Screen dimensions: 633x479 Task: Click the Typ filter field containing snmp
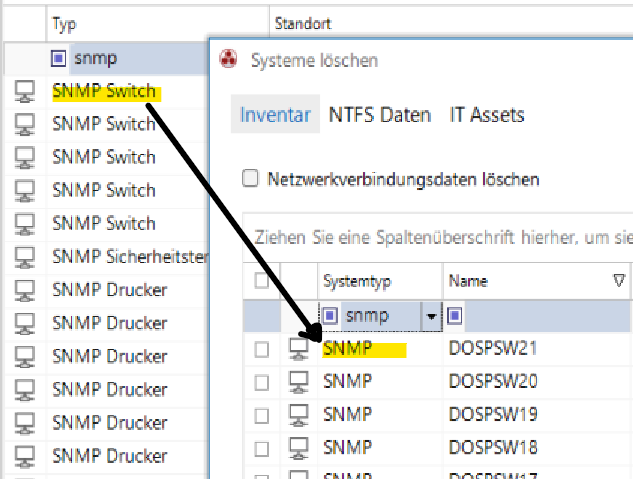coord(120,58)
